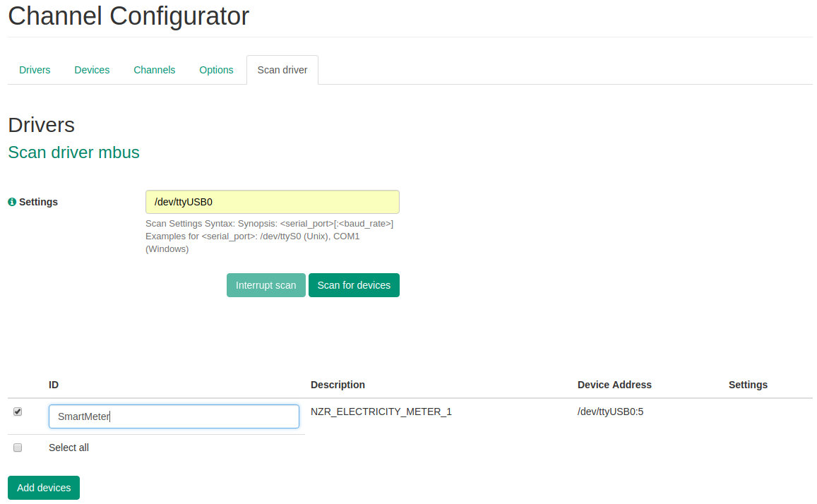Image resolution: width=817 pixels, height=504 pixels.
Task: Click the Description column header
Action: click(x=338, y=385)
